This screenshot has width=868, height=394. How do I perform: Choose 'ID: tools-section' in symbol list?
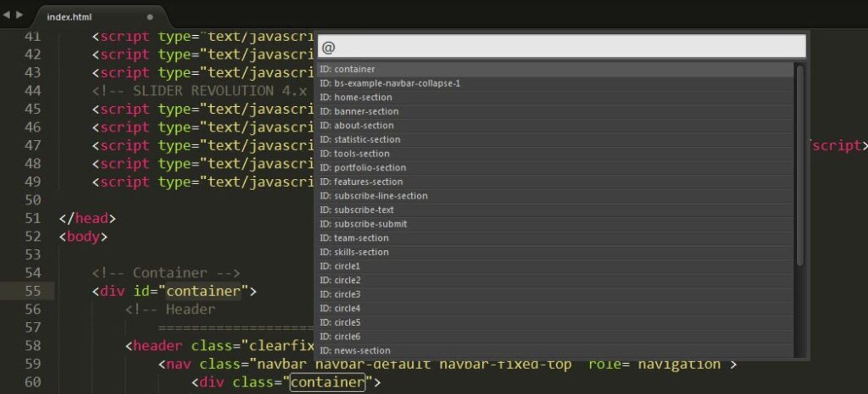coord(555,154)
